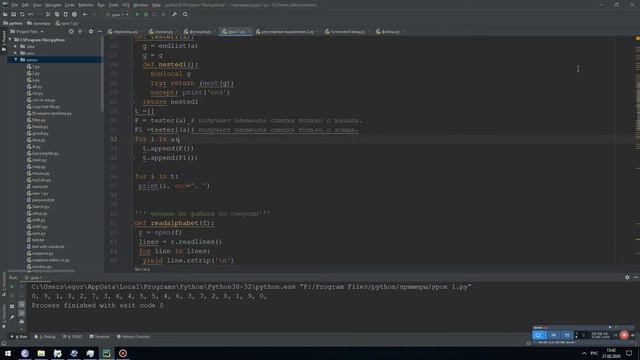Screen dimensions: 640x360
Task: Open Run tool window gear settings
Action: 627,277
